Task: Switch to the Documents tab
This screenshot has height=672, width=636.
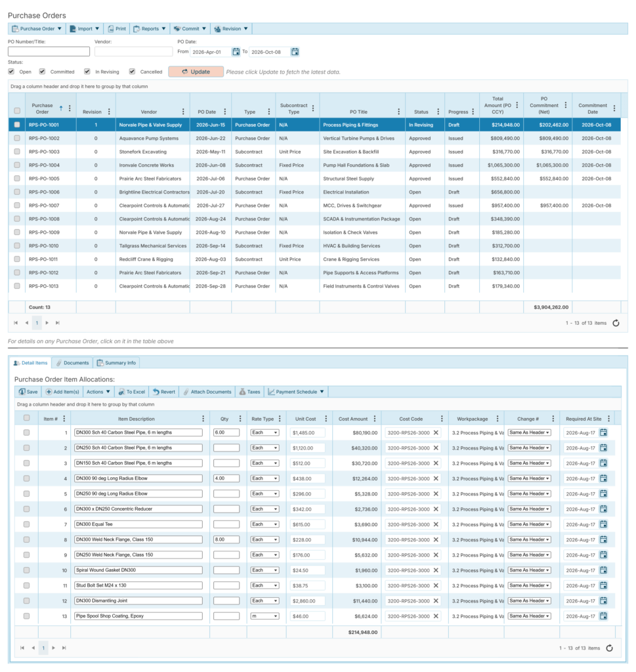Action: coord(72,363)
